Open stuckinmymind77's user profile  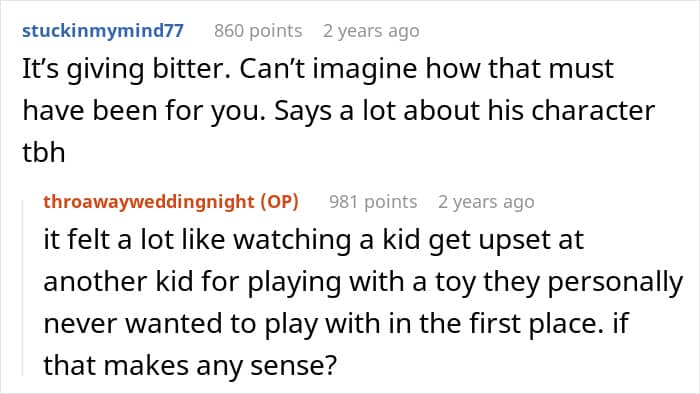point(103,31)
